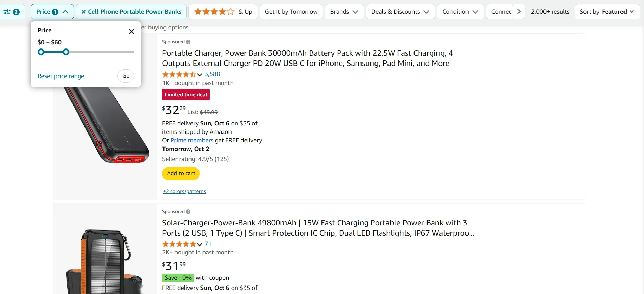
Task: Click Add to cart for the portable charger
Action: coord(181,173)
